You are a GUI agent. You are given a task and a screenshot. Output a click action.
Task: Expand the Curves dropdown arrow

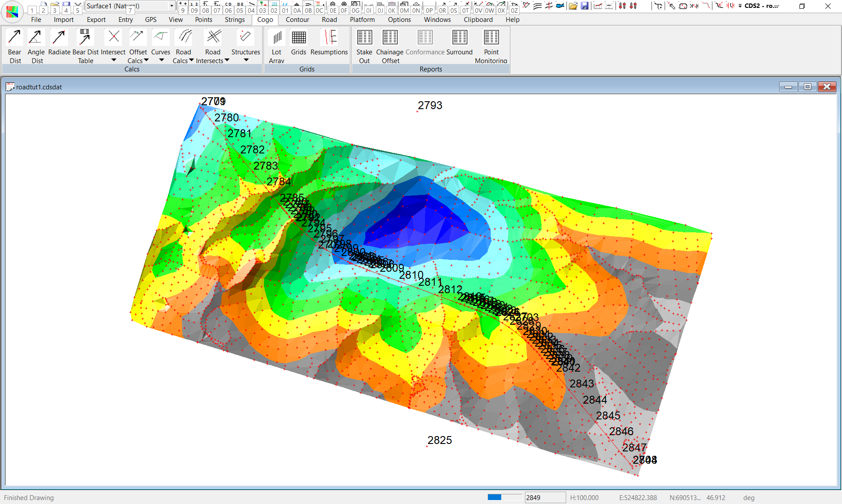click(x=161, y=60)
